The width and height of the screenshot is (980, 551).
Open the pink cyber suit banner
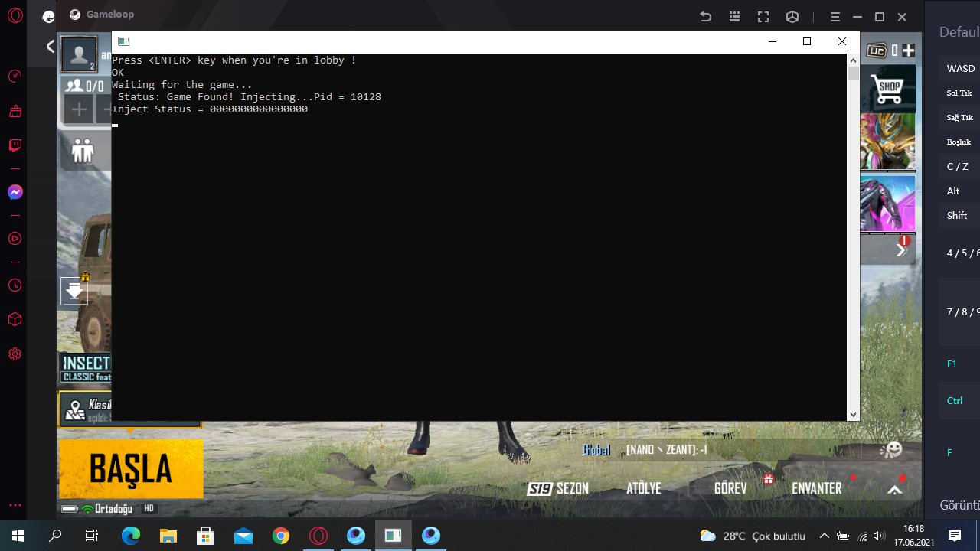click(888, 203)
